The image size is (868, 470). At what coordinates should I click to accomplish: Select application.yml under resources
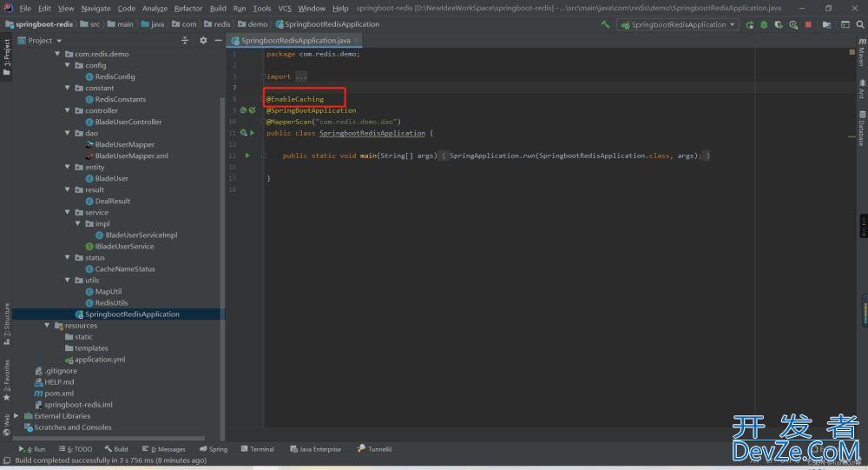100,359
